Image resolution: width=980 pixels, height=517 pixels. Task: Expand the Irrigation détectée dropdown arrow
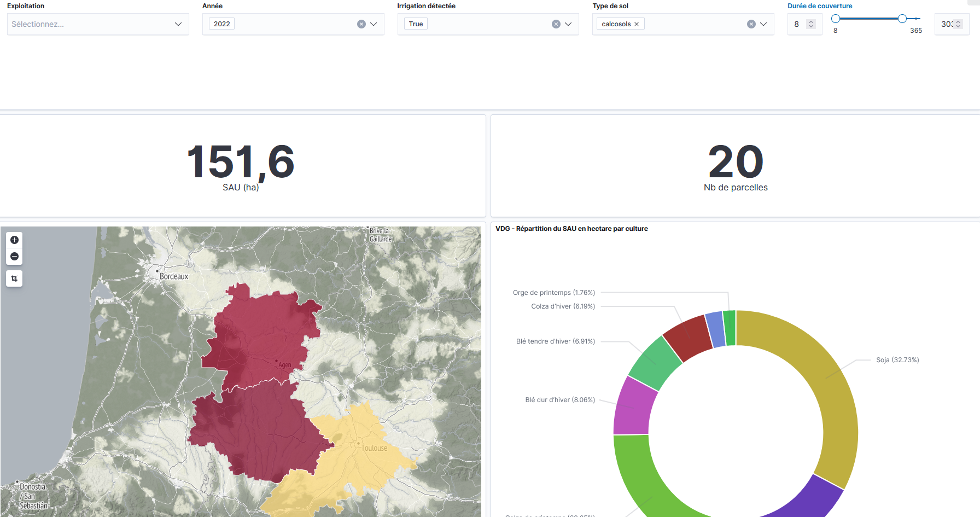point(568,24)
